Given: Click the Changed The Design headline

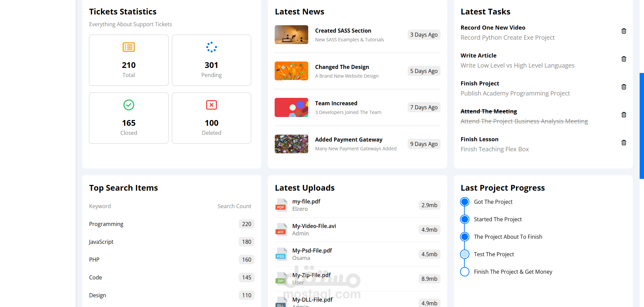Looking at the screenshot, I should click(x=342, y=67).
